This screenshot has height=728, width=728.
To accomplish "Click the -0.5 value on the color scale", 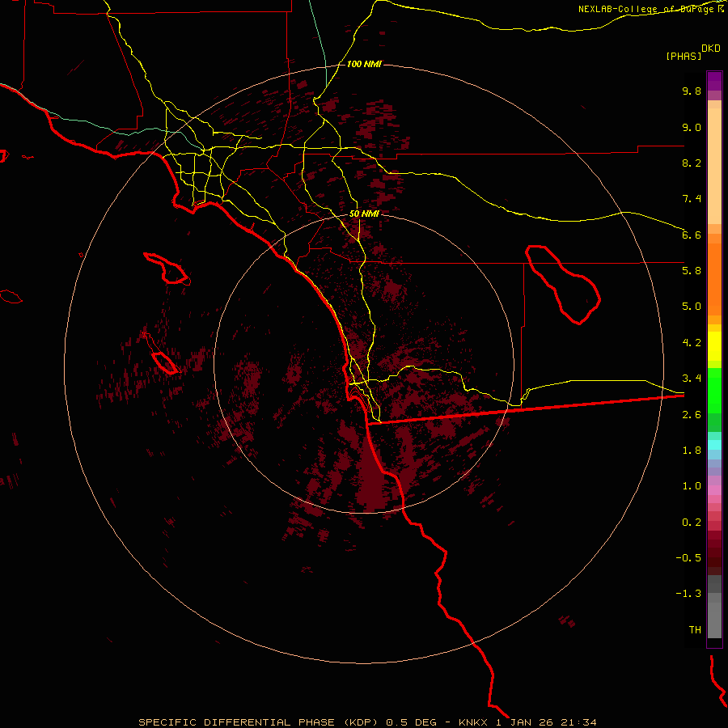I will pos(688,558).
